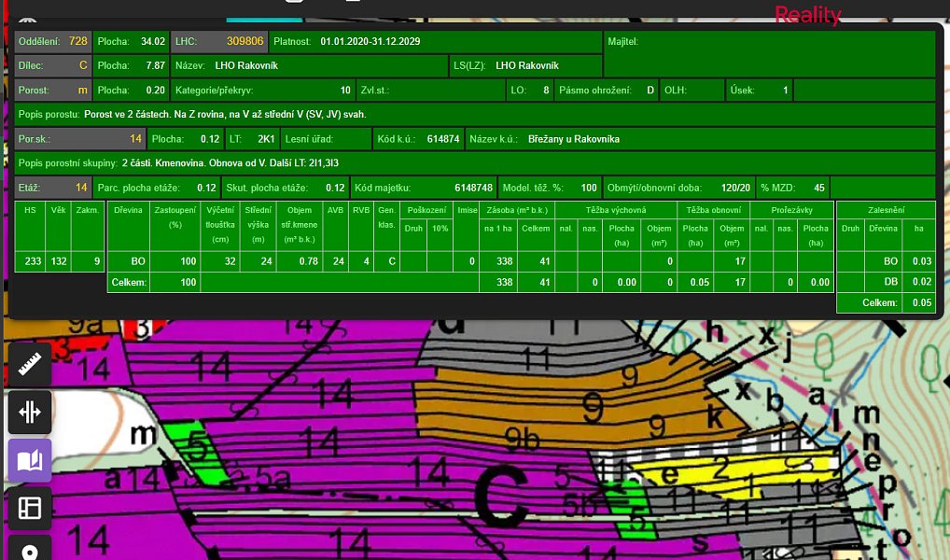950x560 pixels.
Task: Click the Pásmo ohrožení D cell
Action: click(x=607, y=90)
